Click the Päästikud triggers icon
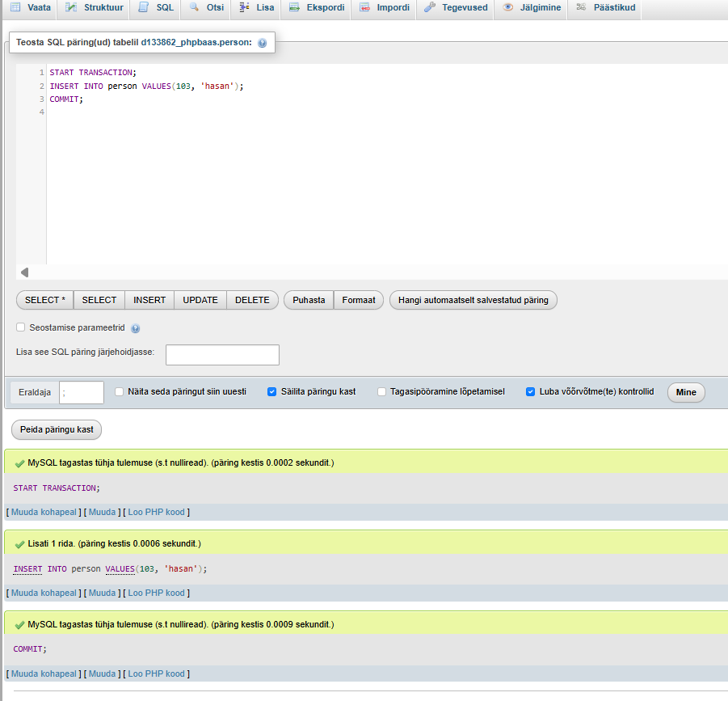 coord(581,7)
